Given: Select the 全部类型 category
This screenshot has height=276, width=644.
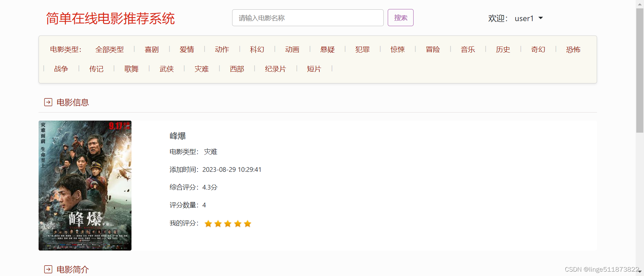Looking at the screenshot, I should [x=109, y=50].
